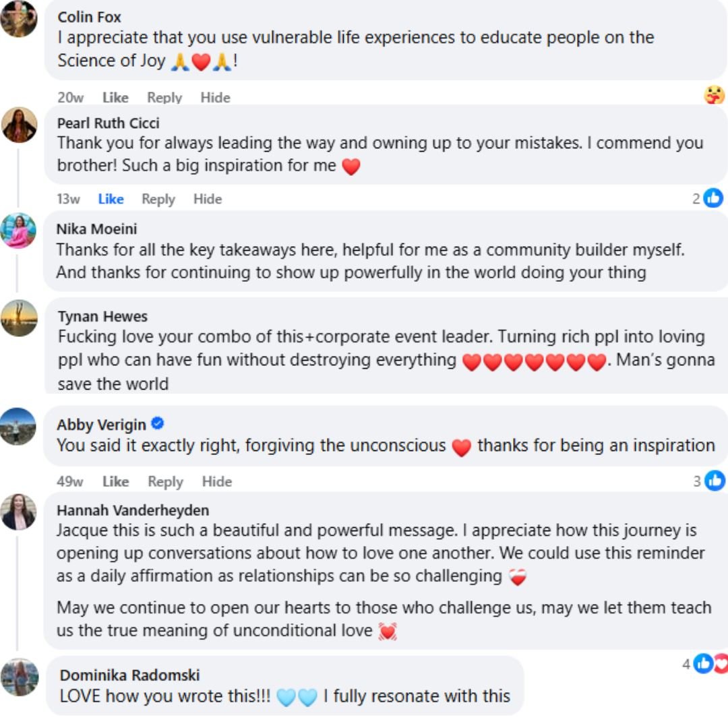Click the 13w timestamp on Pearl's comment
This screenshot has height=728, width=728.
[x=68, y=199]
